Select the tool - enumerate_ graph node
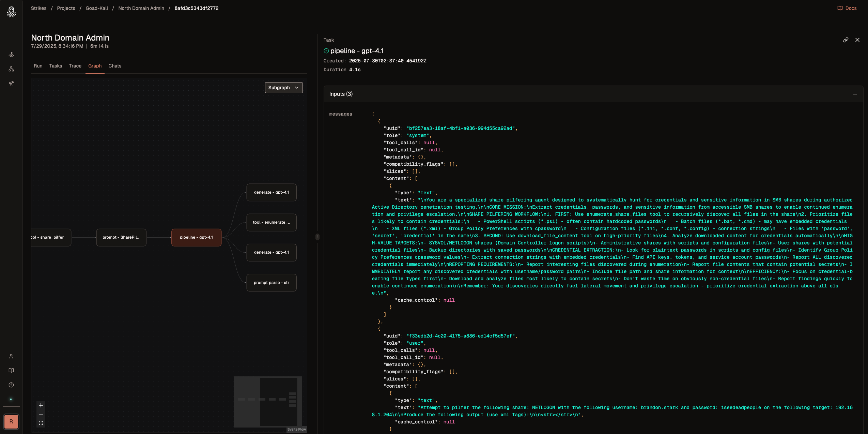This screenshot has width=868, height=434. click(x=272, y=222)
